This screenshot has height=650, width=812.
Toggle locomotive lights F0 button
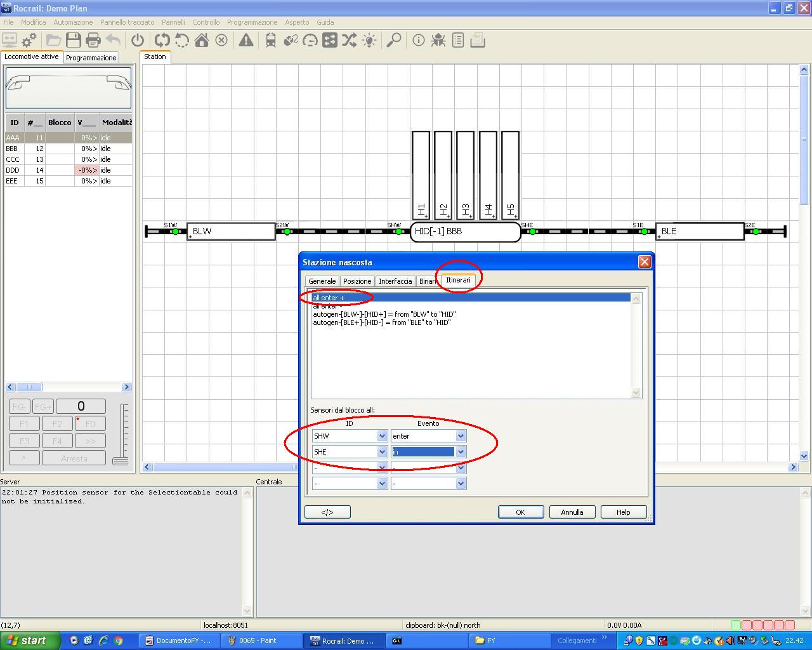90,423
